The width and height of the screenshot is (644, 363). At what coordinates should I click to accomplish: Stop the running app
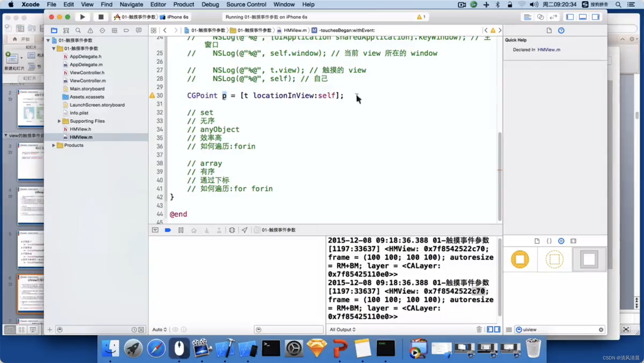coord(101,17)
